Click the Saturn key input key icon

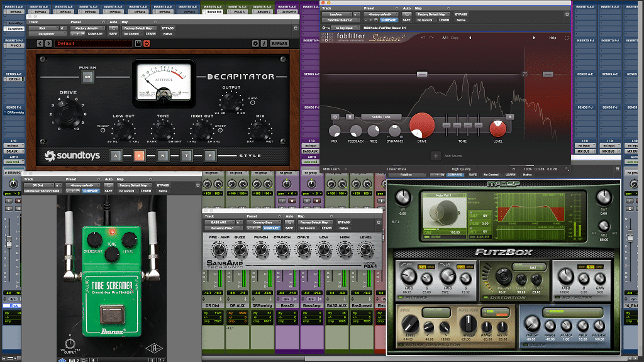coord(326,28)
